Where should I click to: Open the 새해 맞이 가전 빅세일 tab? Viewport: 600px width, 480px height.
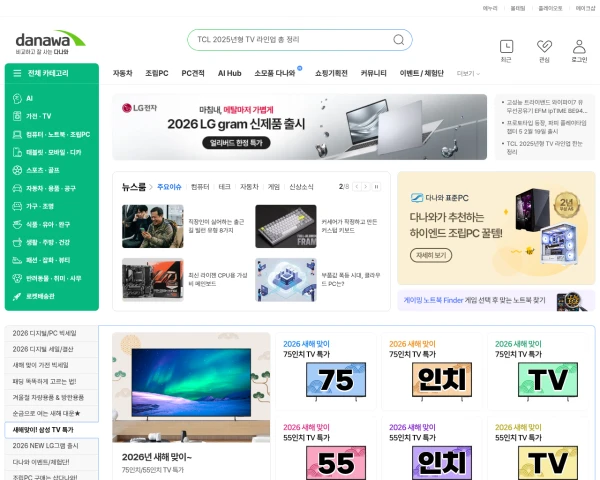(51, 365)
